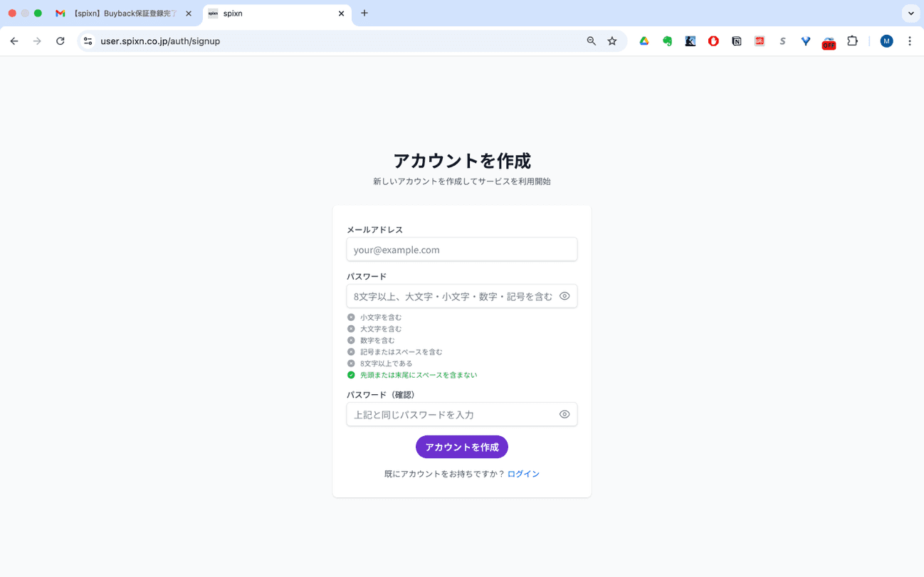The height and width of the screenshot is (577, 924).
Task: Click the 新しいアカウントを作成してサービスを利用開始 subtitle
Action: point(462,181)
